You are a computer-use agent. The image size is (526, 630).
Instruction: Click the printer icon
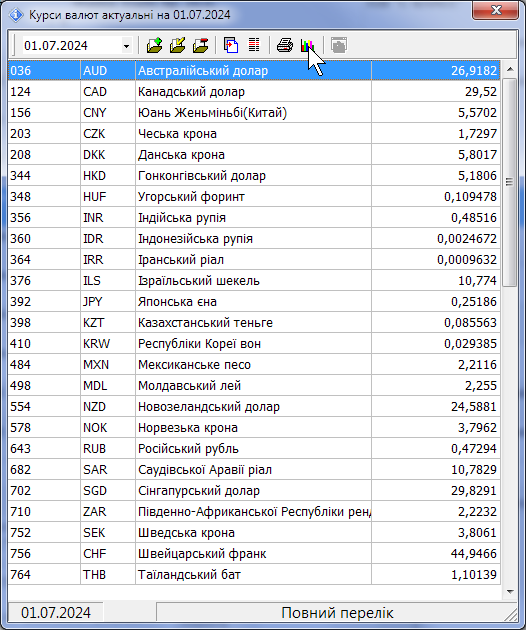(x=285, y=45)
